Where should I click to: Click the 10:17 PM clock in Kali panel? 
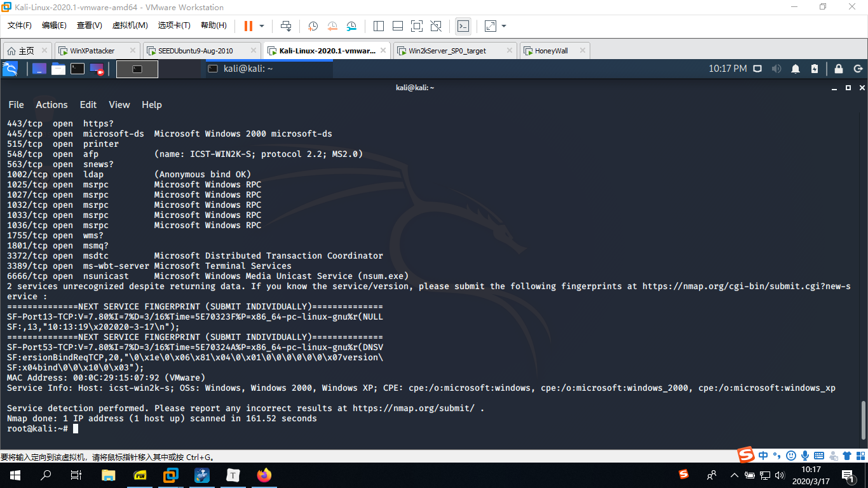click(728, 69)
